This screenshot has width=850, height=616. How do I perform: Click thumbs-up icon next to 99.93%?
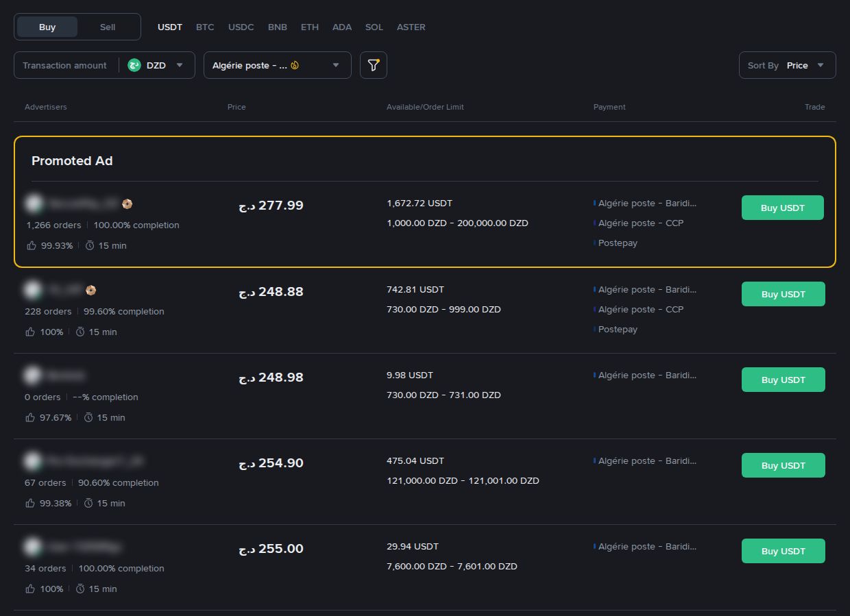(x=32, y=245)
